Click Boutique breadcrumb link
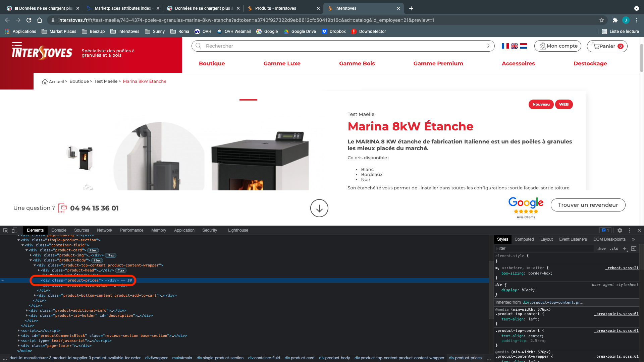This screenshot has width=644, height=362. click(x=79, y=81)
